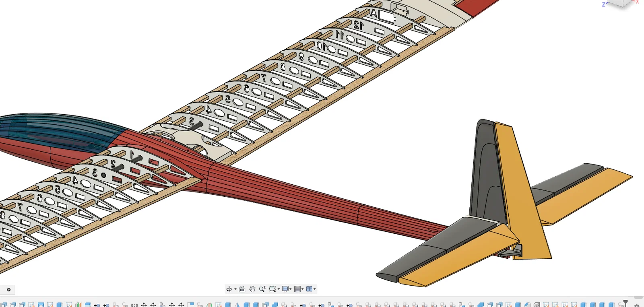This screenshot has height=307, width=644.
Task: Open the Display Settings monitor icon
Action: coord(285,289)
